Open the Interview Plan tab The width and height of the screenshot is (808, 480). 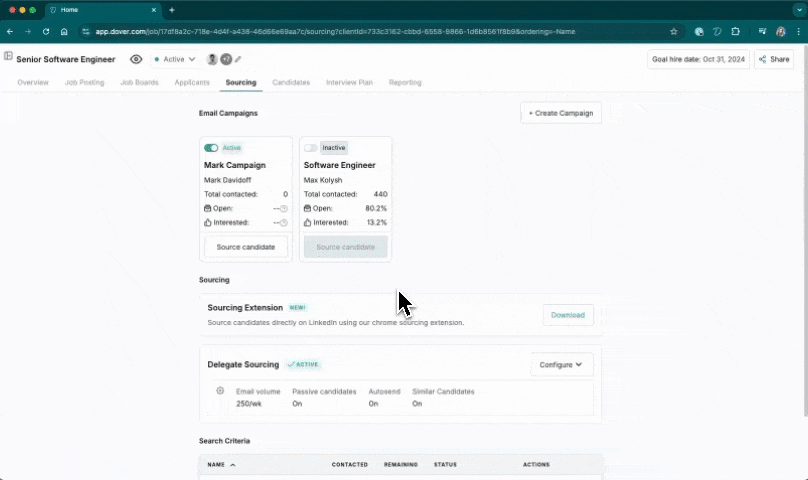tap(349, 82)
